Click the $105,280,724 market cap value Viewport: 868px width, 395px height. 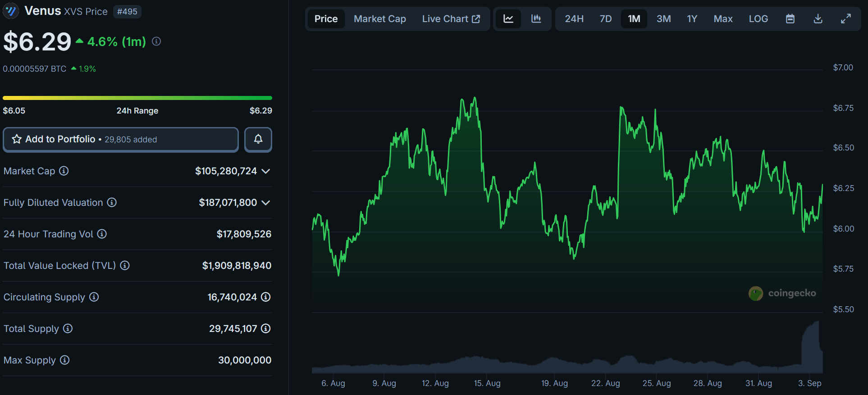click(226, 171)
